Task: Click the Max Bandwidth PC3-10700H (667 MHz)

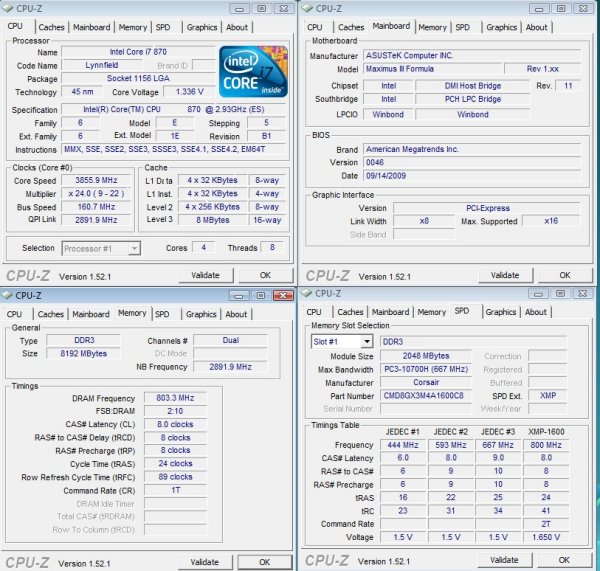Action: pyautogui.click(x=426, y=369)
